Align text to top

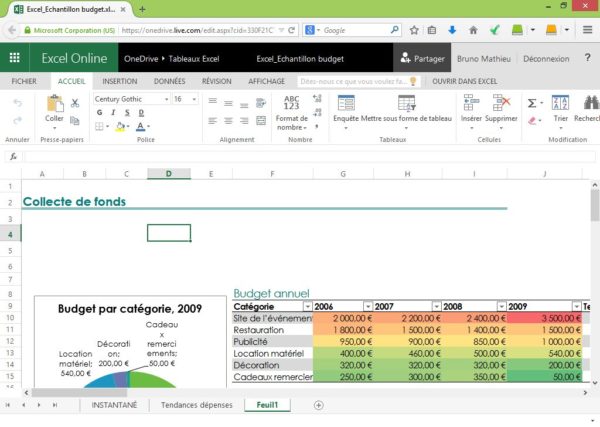(x=213, y=101)
